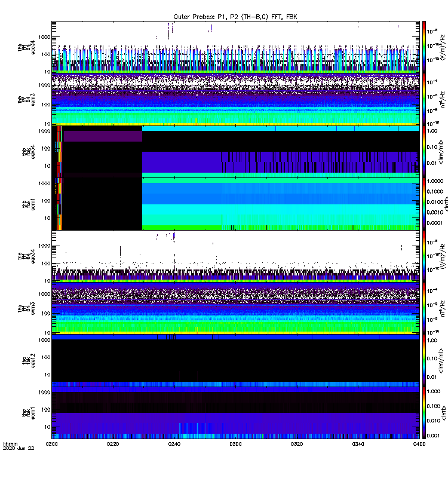Image resolution: width=448 pixels, height=478 pixels.
Task: Click the 'thc fbk edc12' panel label
Action: point(29,361)
